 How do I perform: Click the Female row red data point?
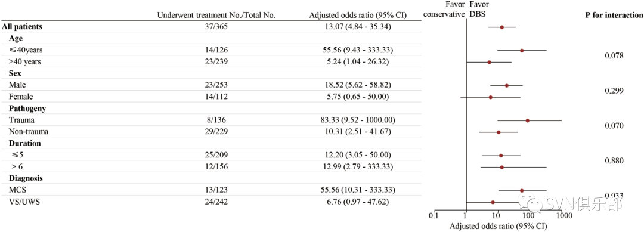(490, 97)
